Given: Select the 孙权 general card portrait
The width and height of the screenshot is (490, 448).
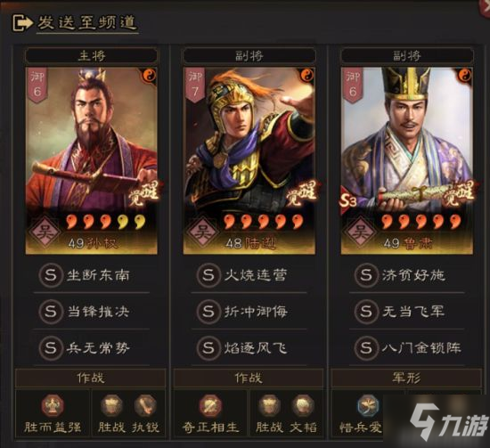Looking at the screenshot, I should click(91, 160).
